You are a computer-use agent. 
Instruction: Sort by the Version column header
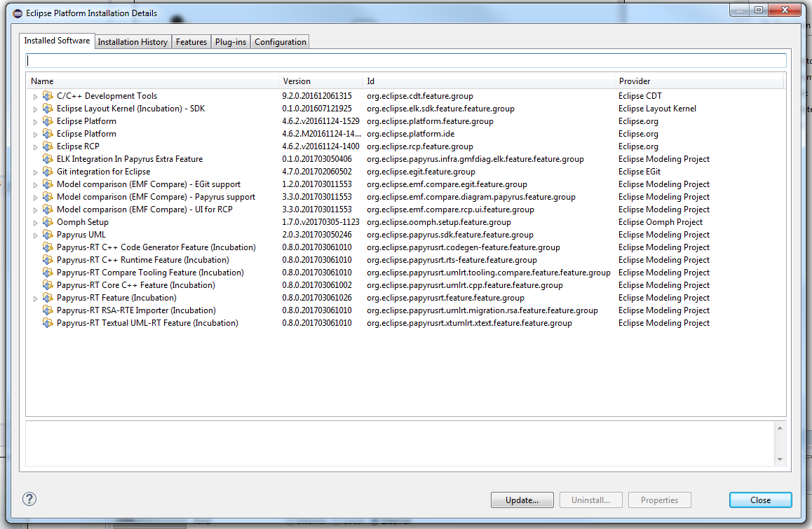click(320, 81)
